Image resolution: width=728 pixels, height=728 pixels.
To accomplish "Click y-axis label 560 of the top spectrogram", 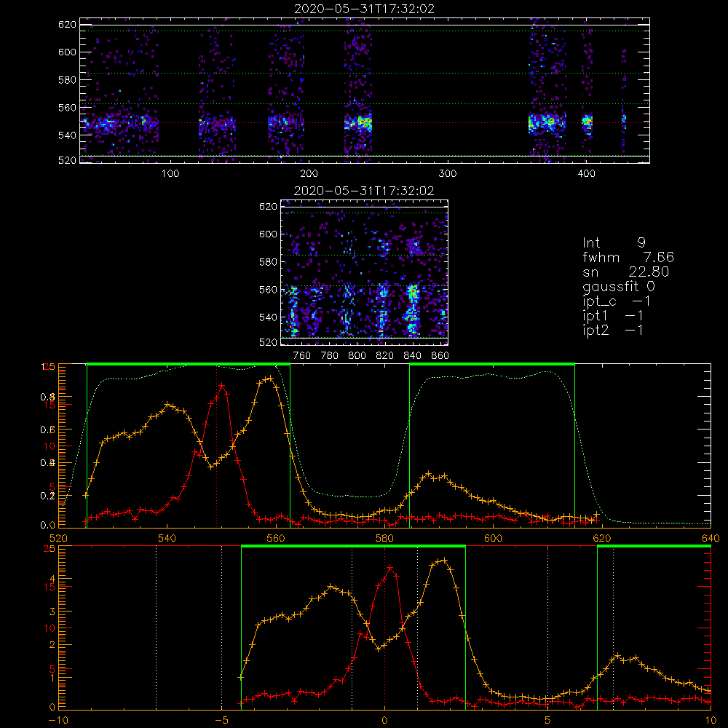I will click(x=67, y=108).
